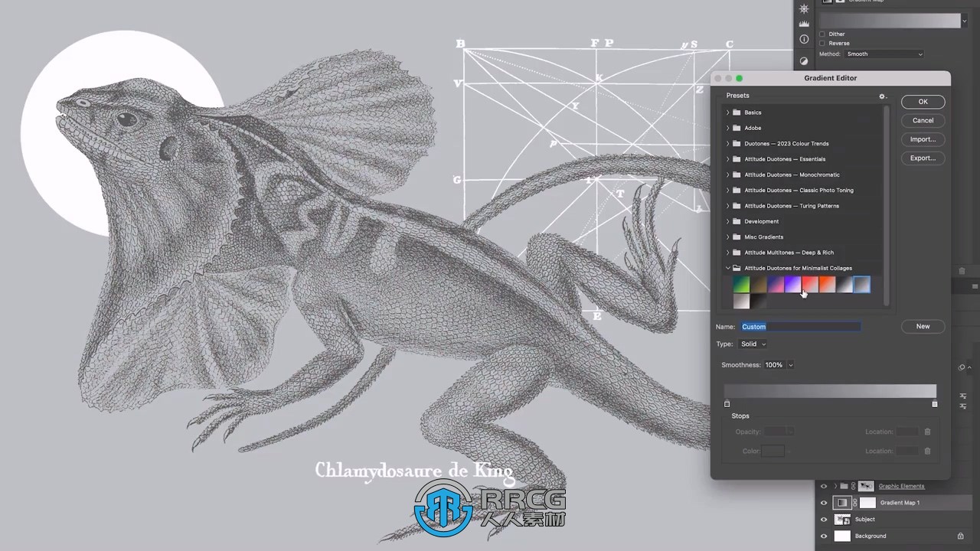
Task: Click Import... button in Gradient Editor
Action: tap(923, 139)
